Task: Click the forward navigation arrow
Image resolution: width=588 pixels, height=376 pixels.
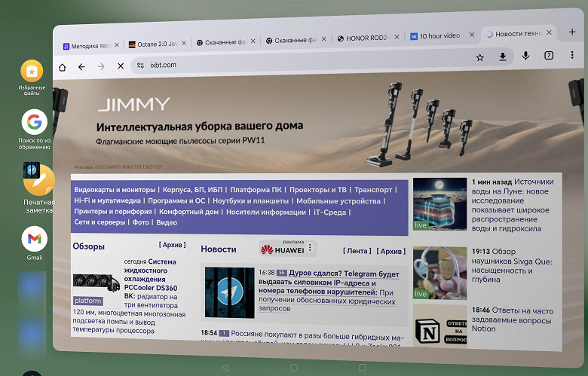Action: click(x=101, y=66)
